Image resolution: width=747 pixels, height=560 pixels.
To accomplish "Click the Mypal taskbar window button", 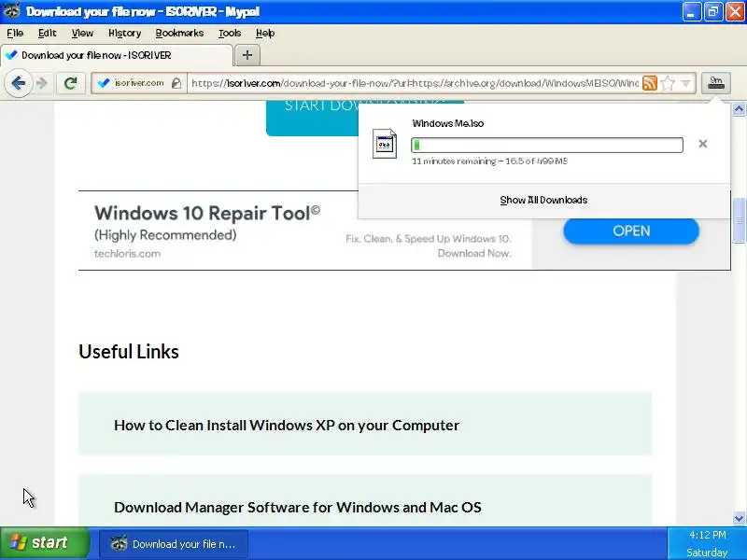I will (x=174, y=544).
